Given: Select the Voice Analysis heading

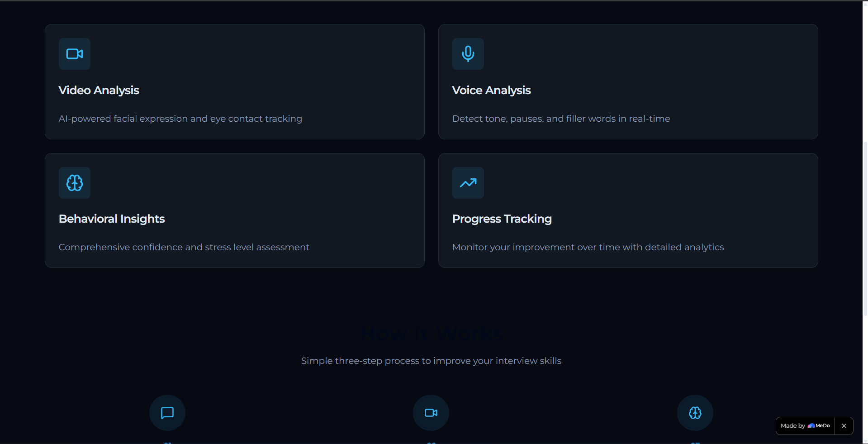Looking at the screenshot, I should (x=491, y=90).
